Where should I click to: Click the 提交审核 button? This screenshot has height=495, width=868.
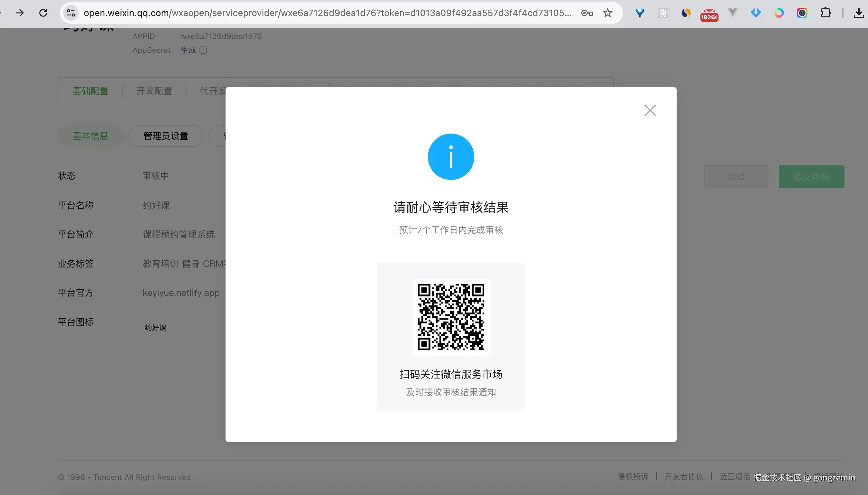[x=811, y=176]
